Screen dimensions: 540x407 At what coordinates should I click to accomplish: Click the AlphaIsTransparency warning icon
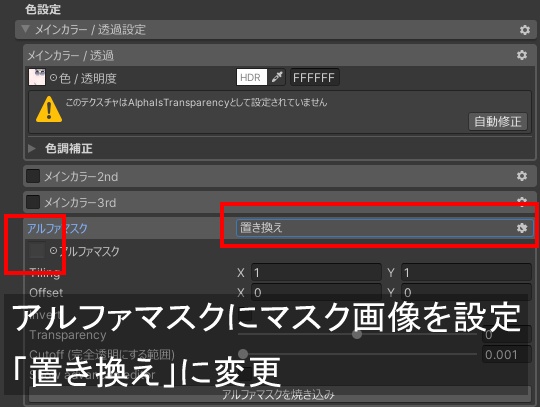(49, 109)
